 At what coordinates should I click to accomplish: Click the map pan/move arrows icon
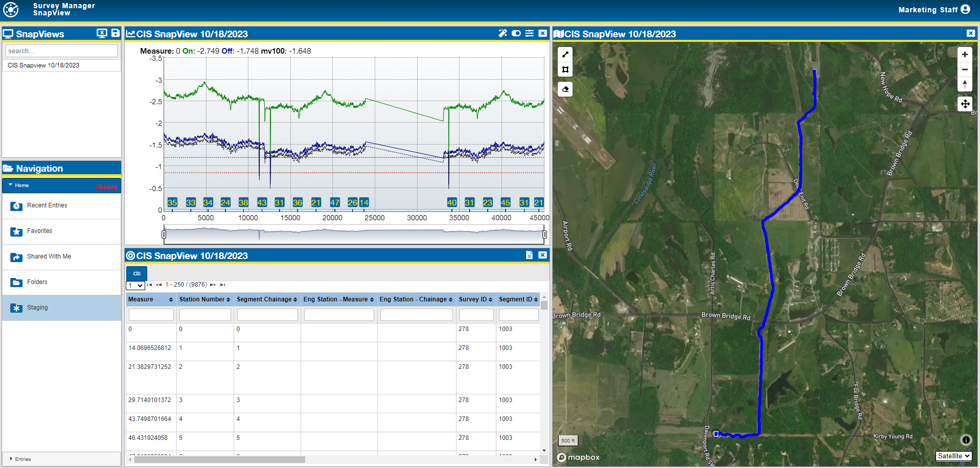tap(965, 104)
